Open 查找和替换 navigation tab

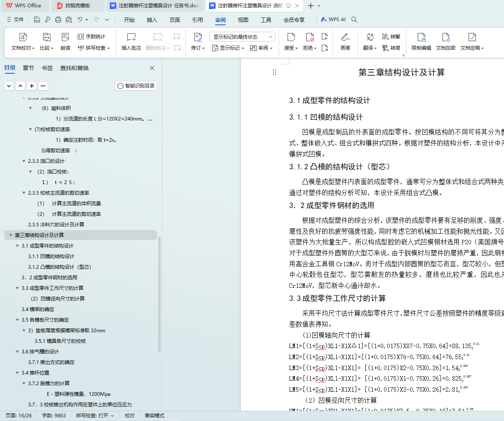coord(74,68)
